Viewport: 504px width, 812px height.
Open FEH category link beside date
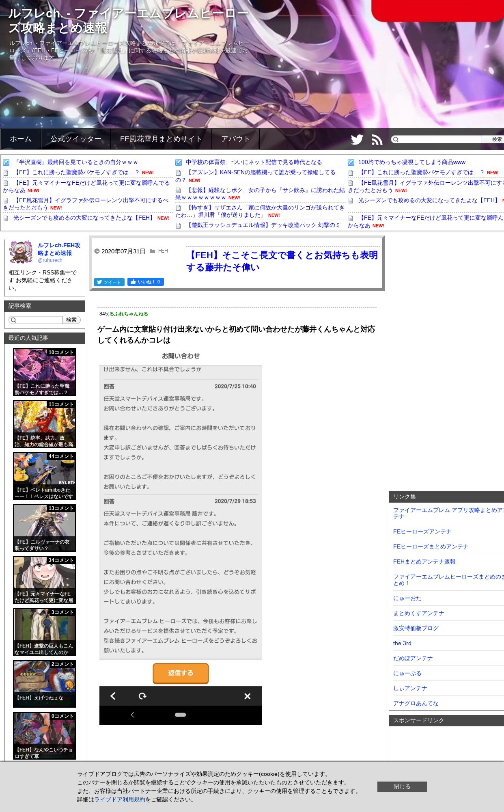click(x=163, y=251)
